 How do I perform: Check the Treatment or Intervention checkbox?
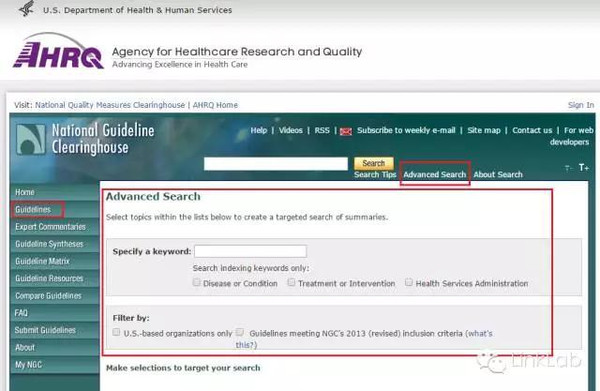[x=292, y=282]
